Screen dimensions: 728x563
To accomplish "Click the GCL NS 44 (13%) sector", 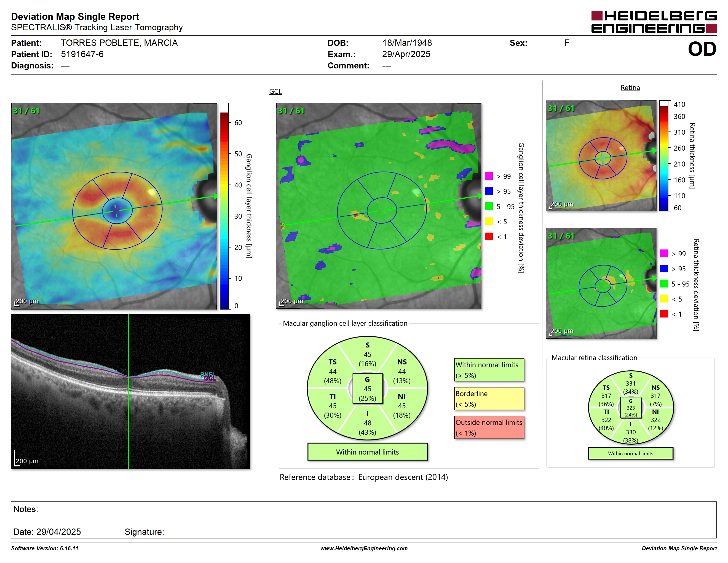I will click(402, 371).
